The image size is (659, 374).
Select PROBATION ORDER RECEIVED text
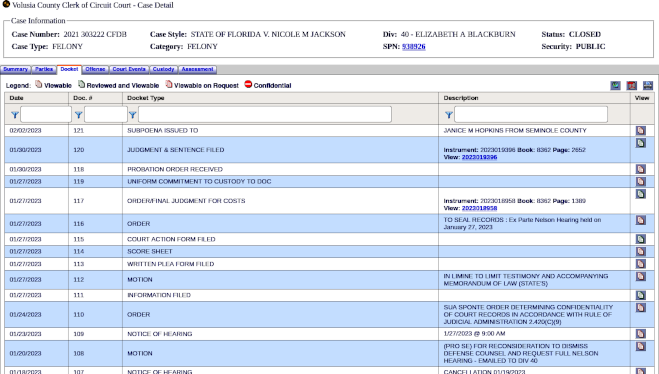[175, 169]
